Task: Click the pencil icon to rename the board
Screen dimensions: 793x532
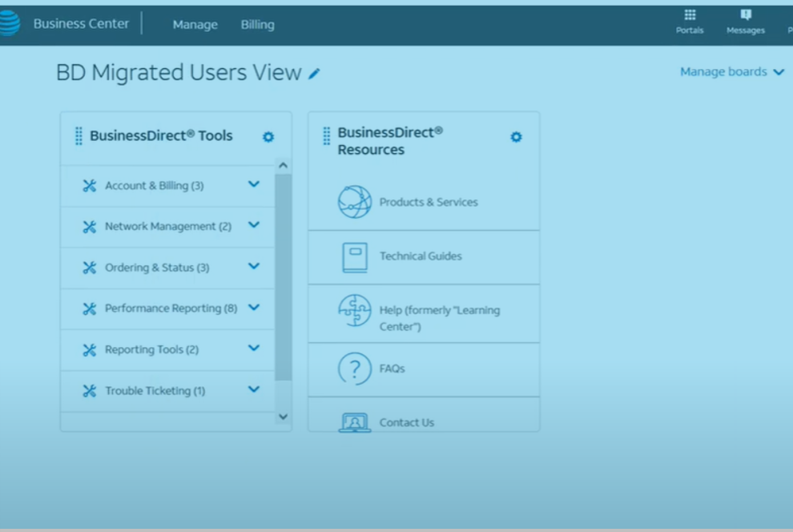Action: coord(314,74)
